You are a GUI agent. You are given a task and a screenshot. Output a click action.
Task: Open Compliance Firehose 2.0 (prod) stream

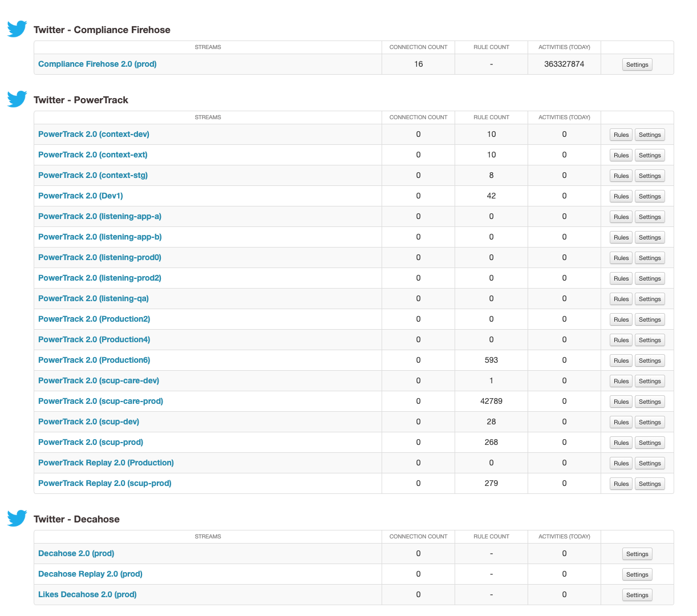coord(98,64)
